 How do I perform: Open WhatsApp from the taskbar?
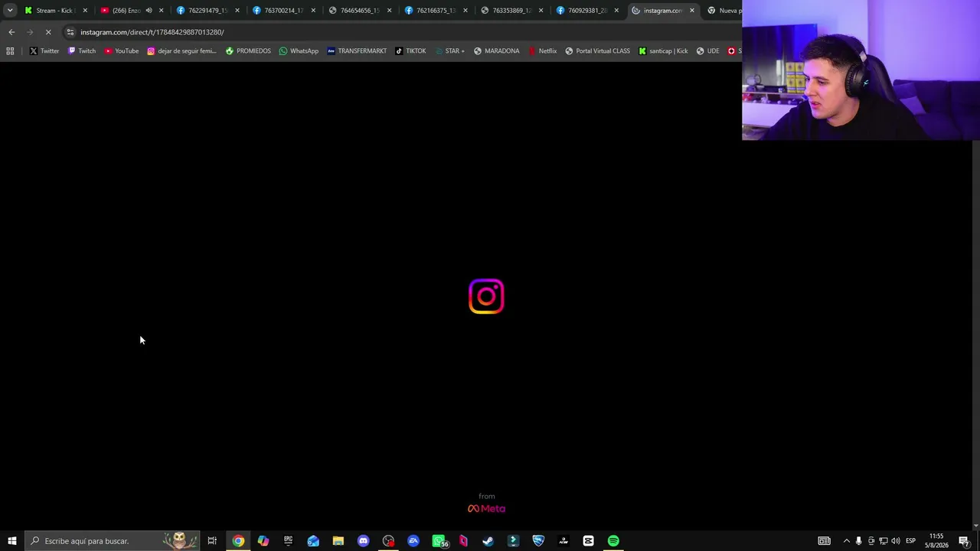tap(439, 541)
